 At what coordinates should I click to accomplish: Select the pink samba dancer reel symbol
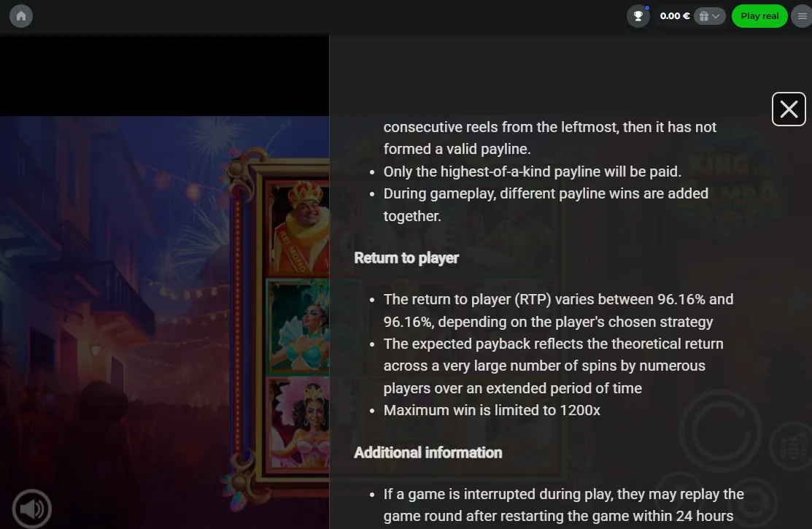(x=298, y=424)
